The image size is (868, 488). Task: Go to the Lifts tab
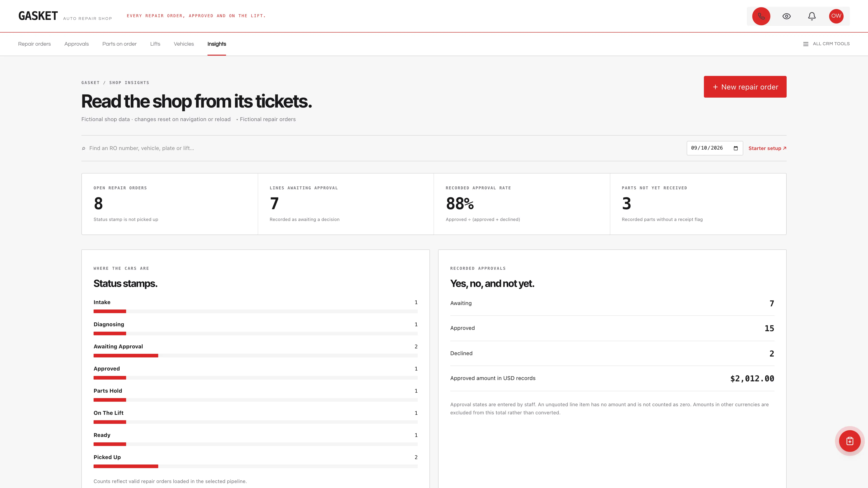point(155,44)
